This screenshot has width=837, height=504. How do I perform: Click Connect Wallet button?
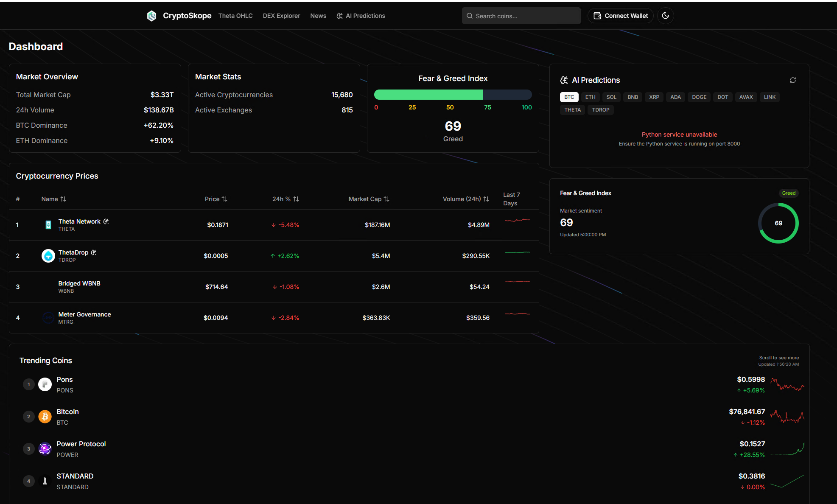[621, 16]
